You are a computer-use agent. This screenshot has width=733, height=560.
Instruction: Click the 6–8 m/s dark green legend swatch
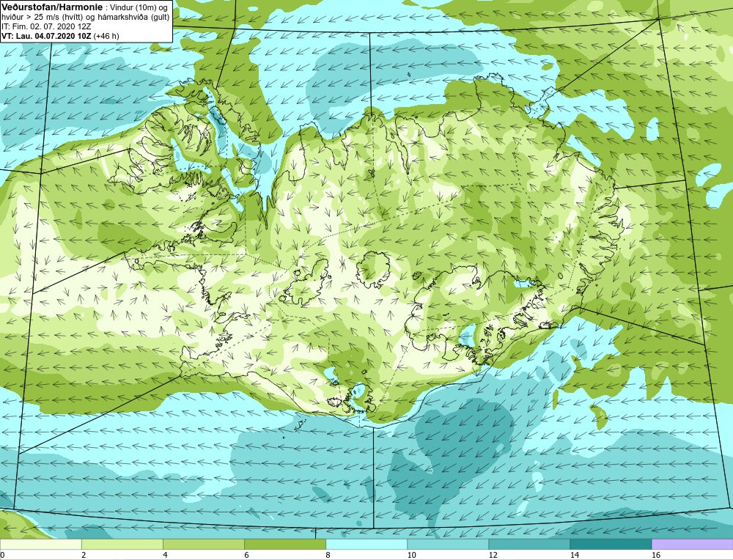coord(284,544)
